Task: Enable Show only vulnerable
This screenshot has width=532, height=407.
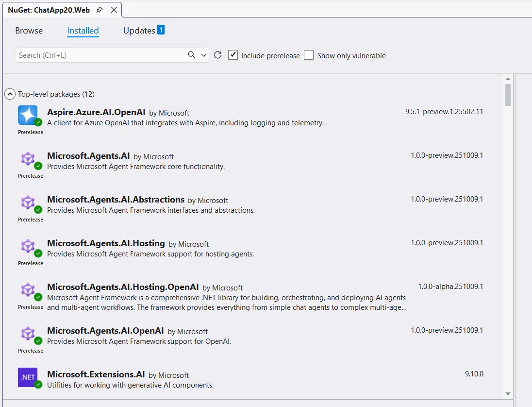Action: tap(309, 55)
